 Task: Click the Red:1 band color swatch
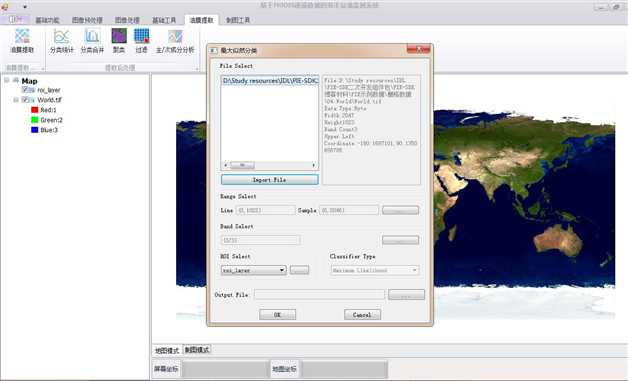point(35,110)
